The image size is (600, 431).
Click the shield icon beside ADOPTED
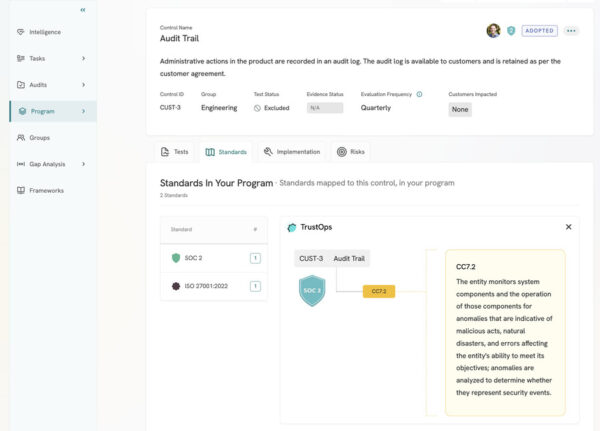click(511, 31)
